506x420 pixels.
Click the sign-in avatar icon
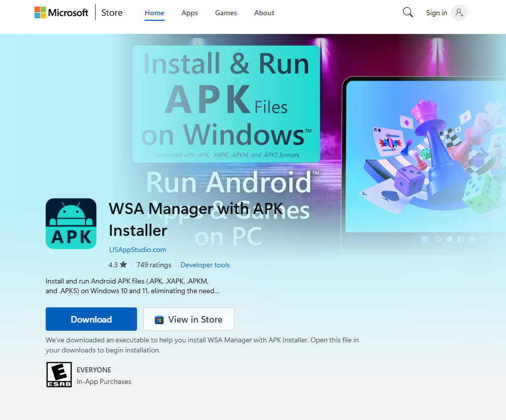pos(459,13)
